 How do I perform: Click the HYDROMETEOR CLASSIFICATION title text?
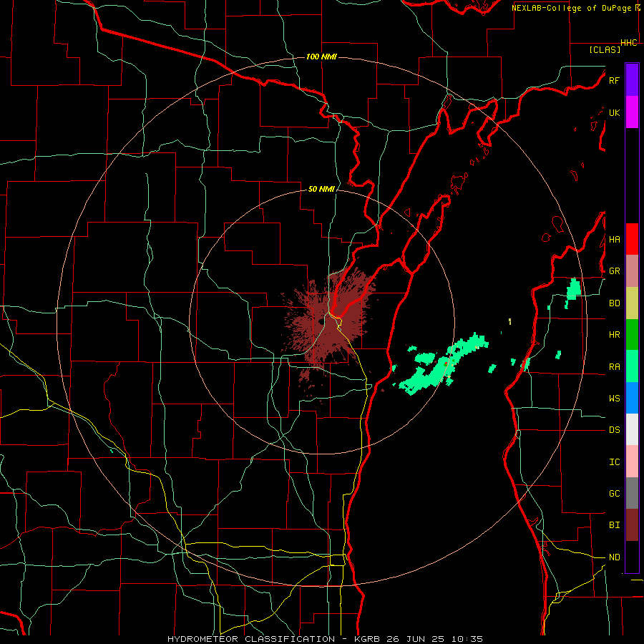click(x=251, y=639)
